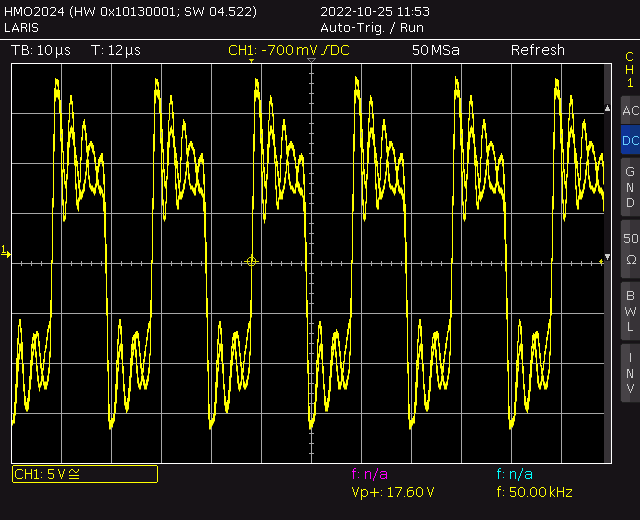Click the date 2022-10-25 11:53
Viewport: 640px width, 520px height.
(x=375, y=11)
